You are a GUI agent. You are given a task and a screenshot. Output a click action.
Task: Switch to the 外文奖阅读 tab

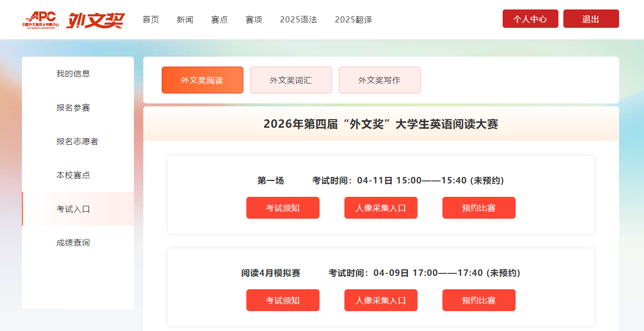(203, 80)
